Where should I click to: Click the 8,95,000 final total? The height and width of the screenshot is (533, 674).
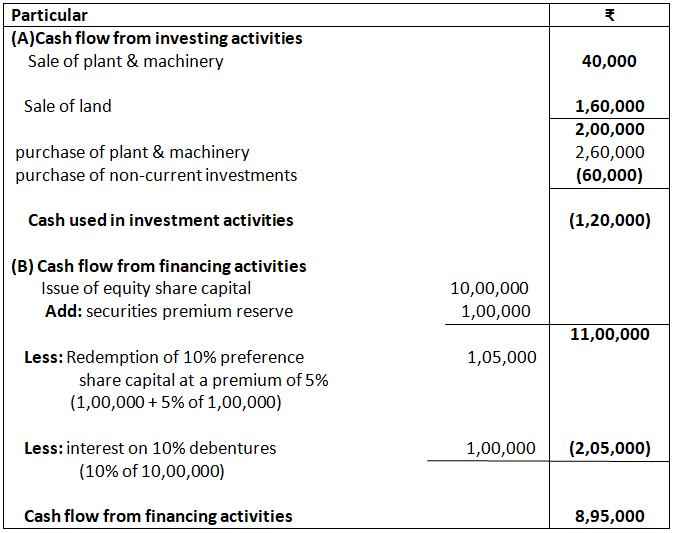(609, 516)
